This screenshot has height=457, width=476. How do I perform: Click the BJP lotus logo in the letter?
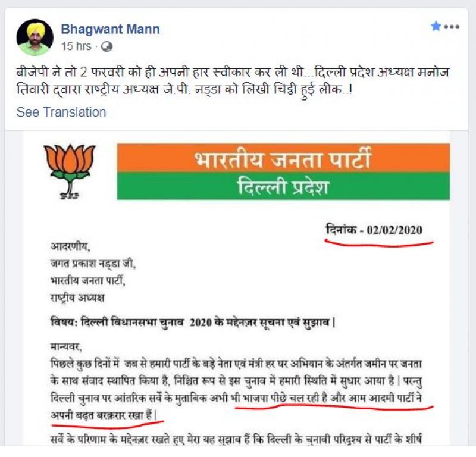tap(70, 171)
